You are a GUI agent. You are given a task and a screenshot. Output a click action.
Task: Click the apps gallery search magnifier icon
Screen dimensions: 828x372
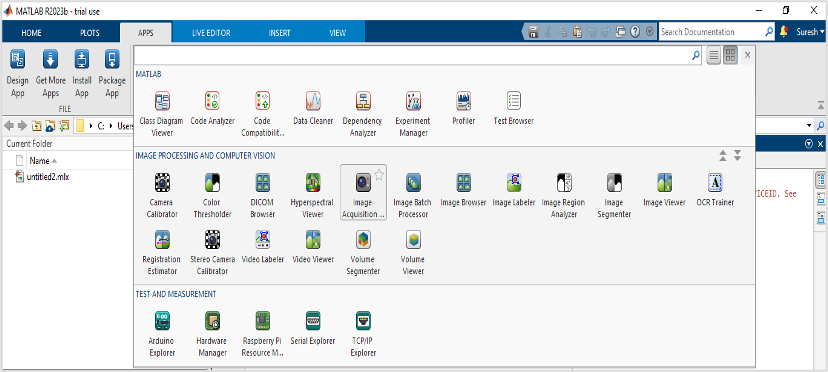point(696,55)
